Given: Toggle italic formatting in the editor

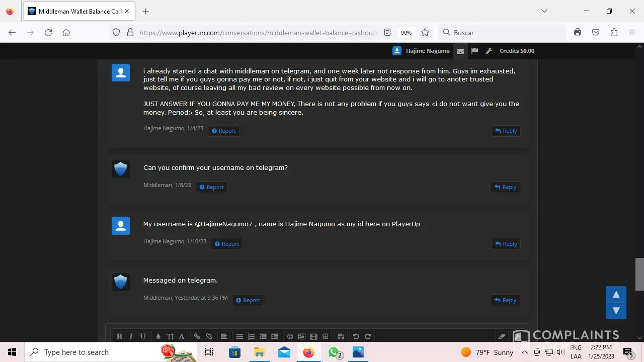Looking at the screenshot, I should coord(131,336).
